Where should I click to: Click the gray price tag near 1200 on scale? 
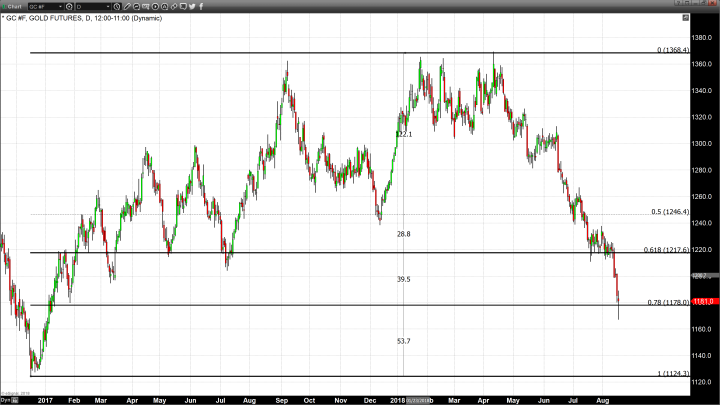point(704,276)
